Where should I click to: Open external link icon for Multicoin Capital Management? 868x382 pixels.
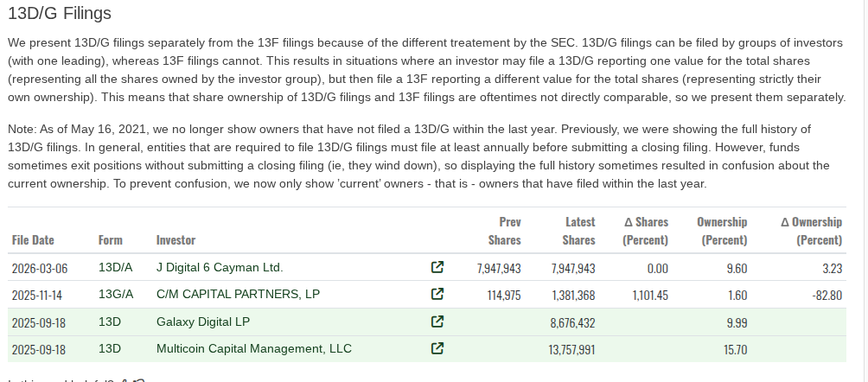point(437,349)
